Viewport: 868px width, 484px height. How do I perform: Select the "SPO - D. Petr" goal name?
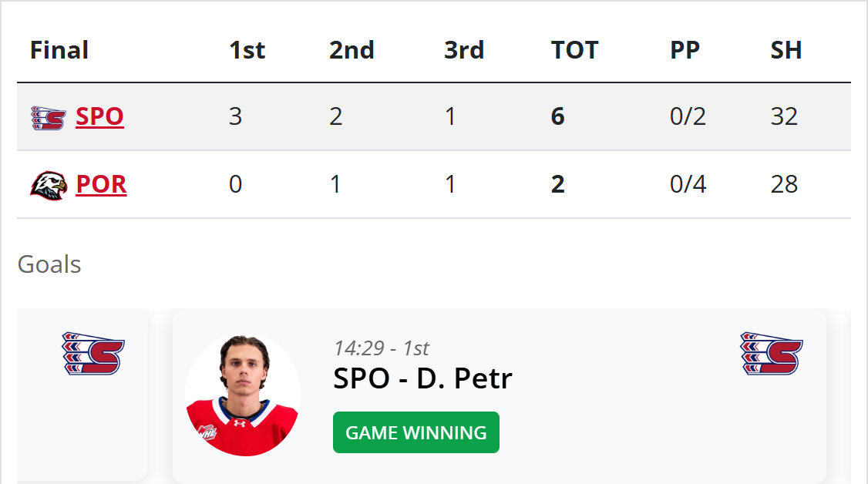tap(422, 378)
